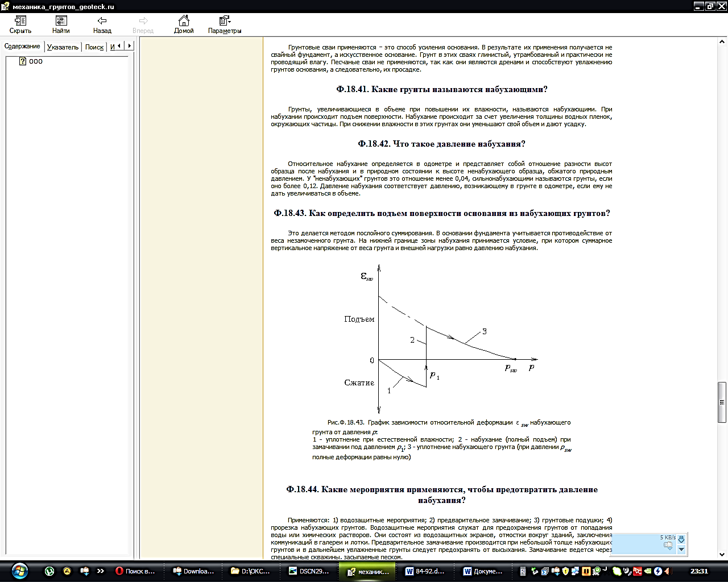This screenshot has height=582, width=728.
Task: Expand the quick-launch overflow chevron
Action: pyautogui.click(x=101, y=571)
